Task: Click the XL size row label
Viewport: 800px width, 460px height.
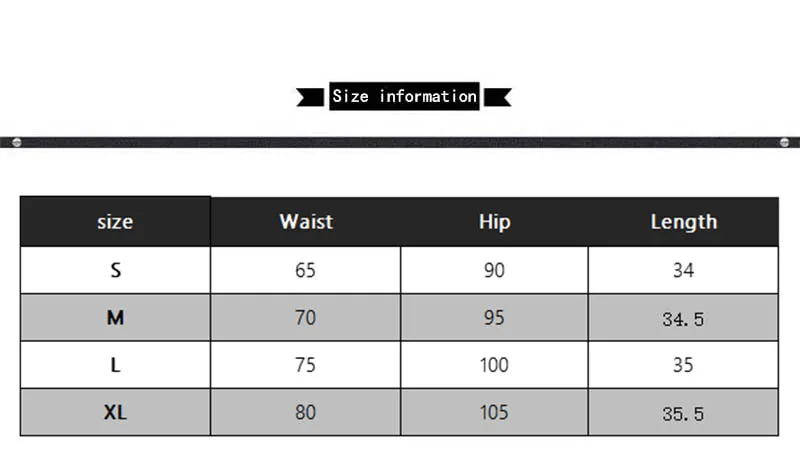Action: (115, 412)
